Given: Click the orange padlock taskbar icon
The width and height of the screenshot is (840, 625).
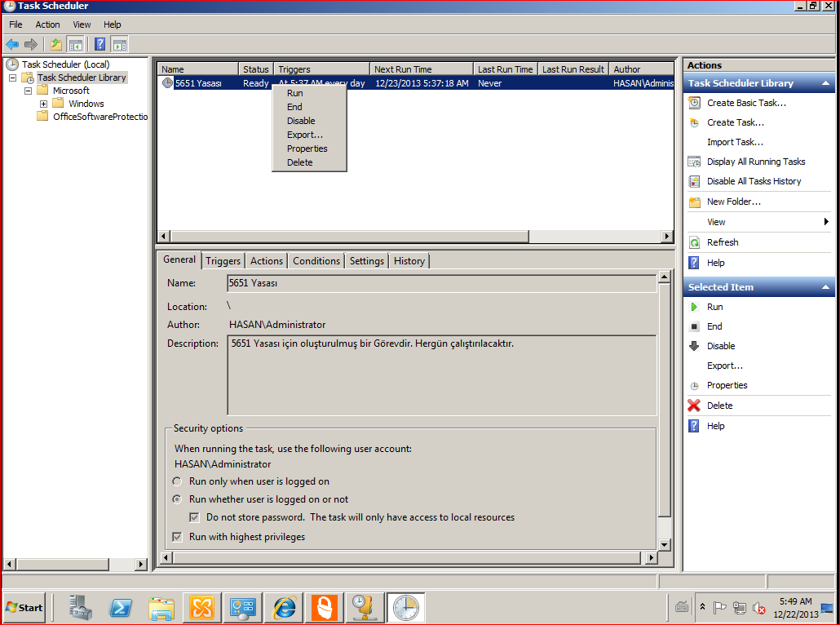Looking at the screenshot, I should click(325, 608).
